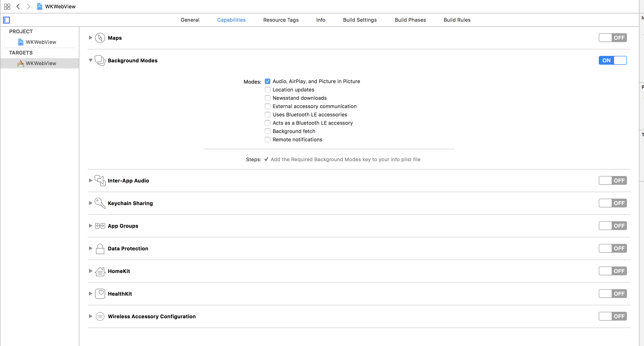Click the PROJECT section header

pyautogui.click(x=21, y=32)
